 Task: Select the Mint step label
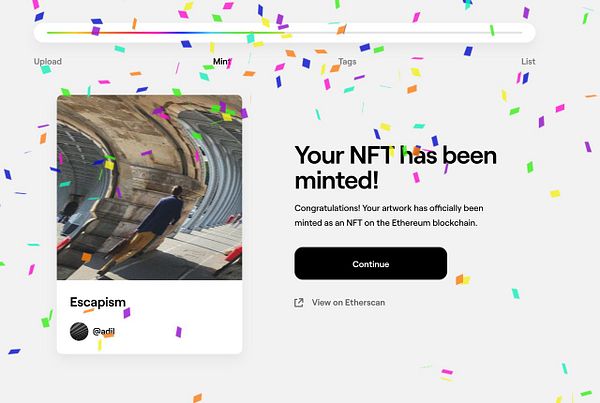(222, 61)
